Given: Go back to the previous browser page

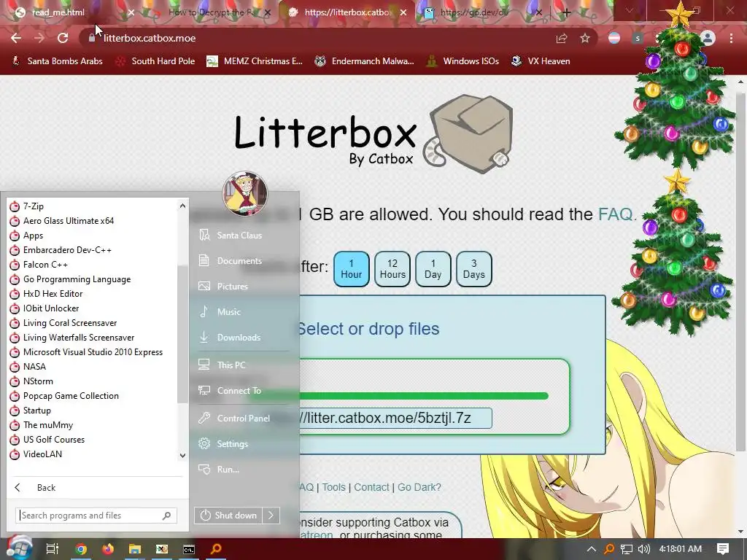Looking at the screenshot, I should click(16, 38).
